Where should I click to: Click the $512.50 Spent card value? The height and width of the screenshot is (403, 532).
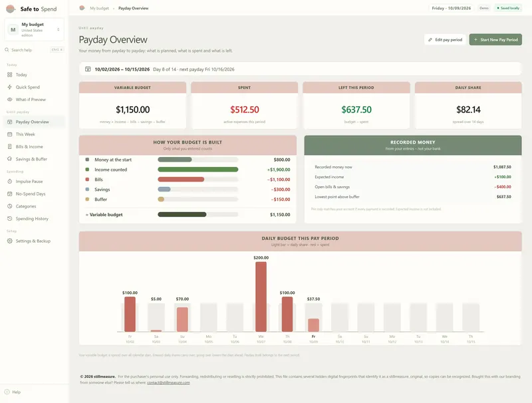tap(245, 110)
